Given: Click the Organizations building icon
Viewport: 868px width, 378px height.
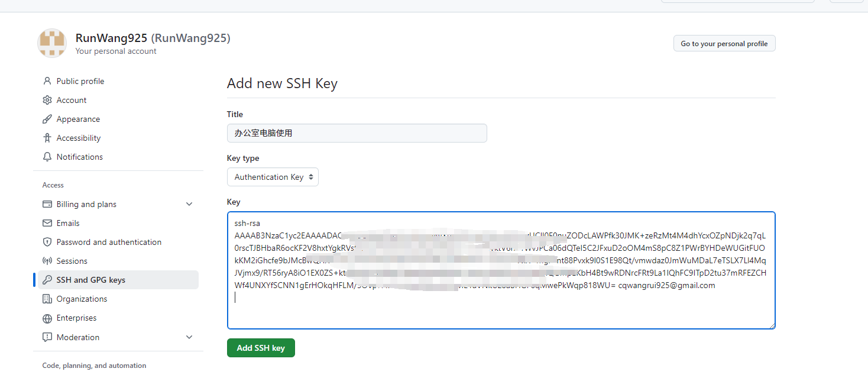Looking at the screenshot, I should click(47, 299).
